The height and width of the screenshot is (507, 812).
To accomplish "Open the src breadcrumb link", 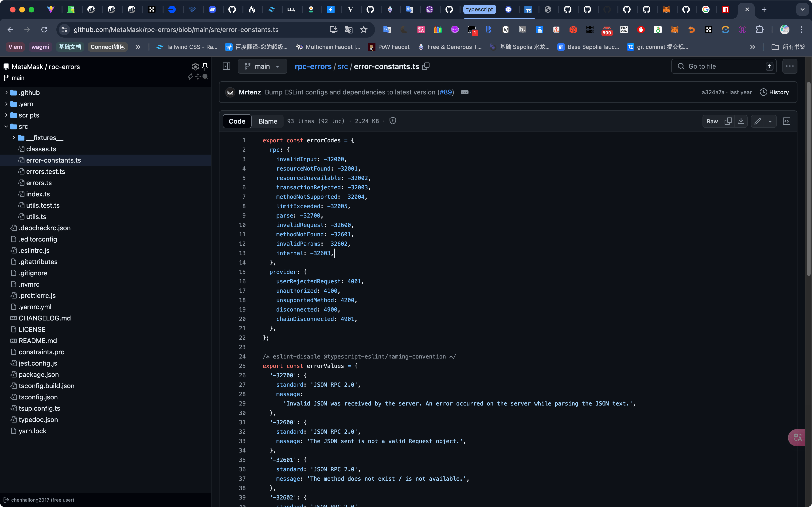I will 343,66.
